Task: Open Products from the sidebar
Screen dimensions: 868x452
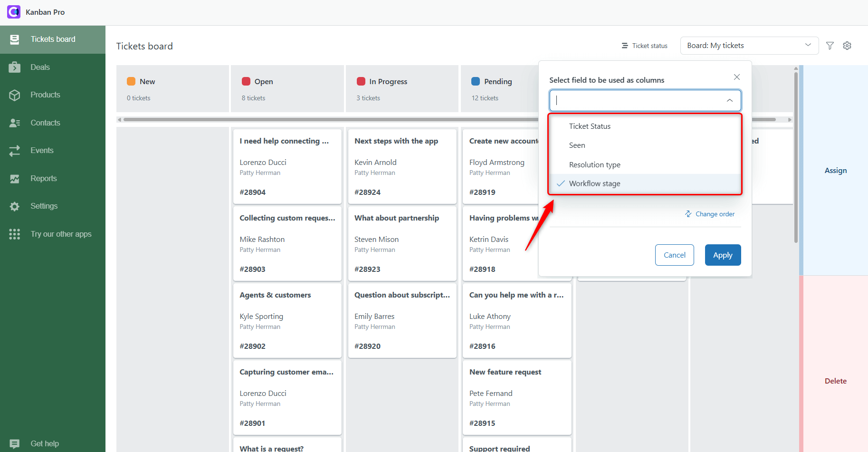Action: coord(45,95)
